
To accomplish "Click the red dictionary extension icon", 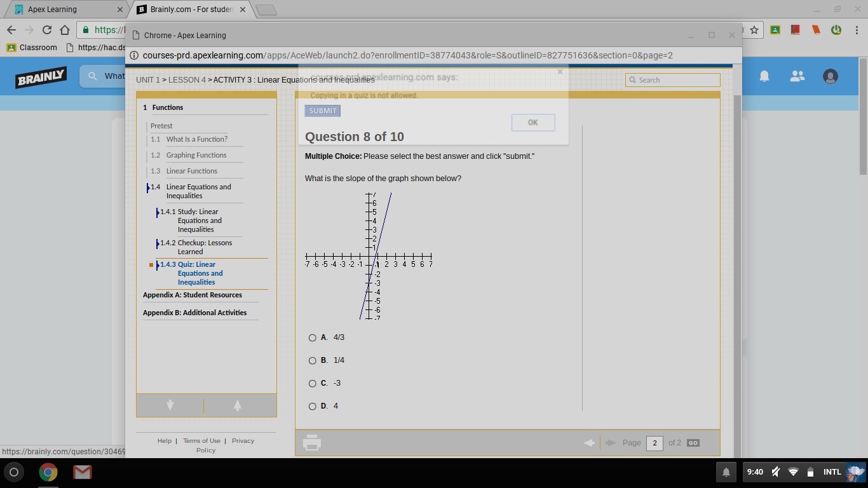I will [796, 30].
